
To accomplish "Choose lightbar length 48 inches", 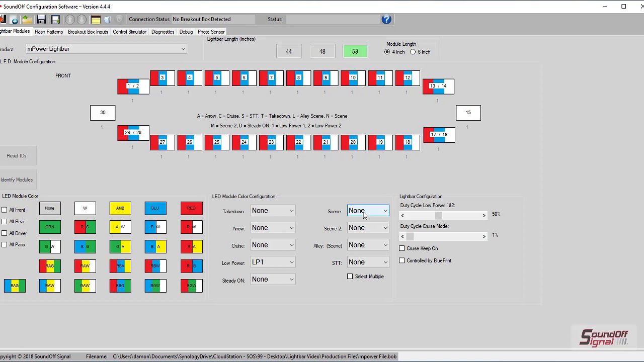I will [322, 51].
